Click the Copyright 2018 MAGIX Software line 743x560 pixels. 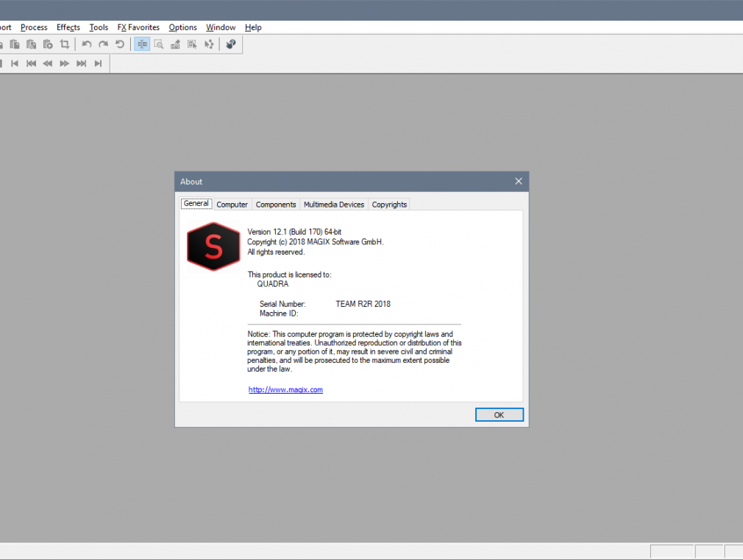pos(315,242)
